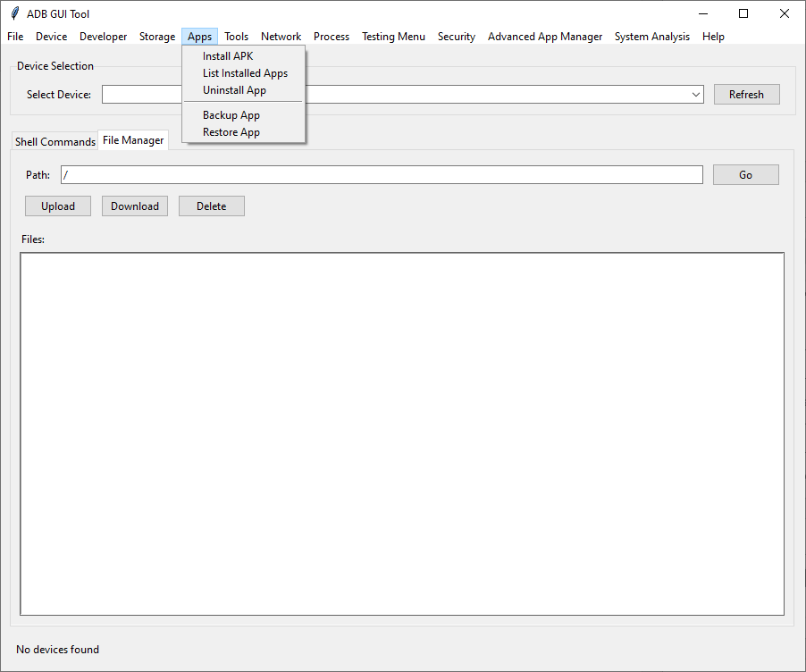Switch to the Shell Commands tab
806x672 pixels.
point(55,141)
